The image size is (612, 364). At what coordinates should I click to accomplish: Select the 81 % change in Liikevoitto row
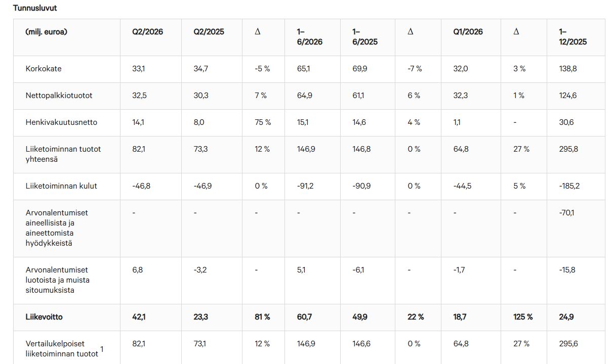[262, 317]
